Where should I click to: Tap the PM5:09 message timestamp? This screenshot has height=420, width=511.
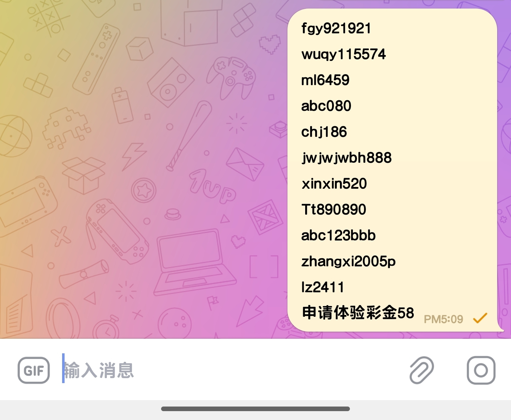(x=444, y=319)
